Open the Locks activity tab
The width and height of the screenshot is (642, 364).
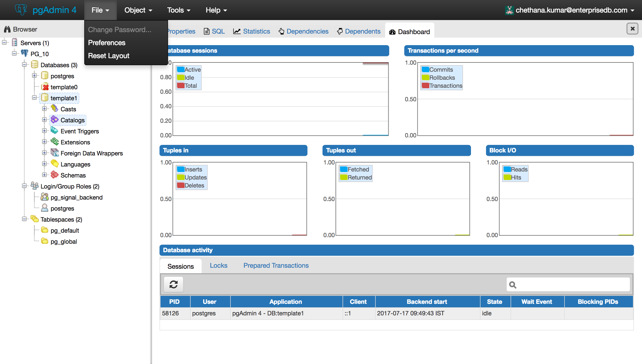click(x=218, y=265)
